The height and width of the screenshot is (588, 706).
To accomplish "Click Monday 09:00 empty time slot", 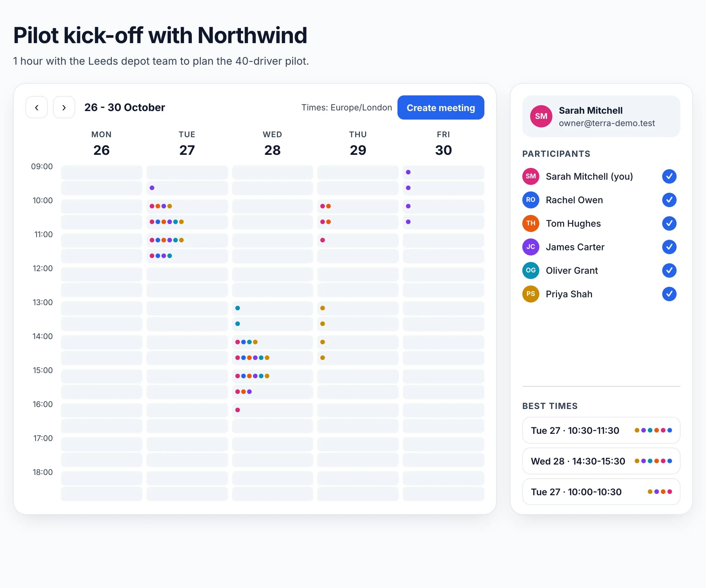I will pyautogui.click(x=102, y=172).
